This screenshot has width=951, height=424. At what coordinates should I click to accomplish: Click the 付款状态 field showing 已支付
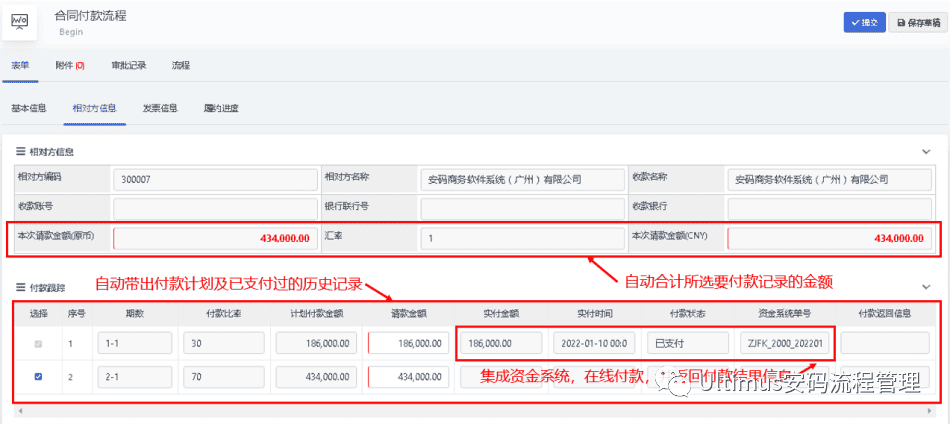pyautogui.click(x=687, y=343)
